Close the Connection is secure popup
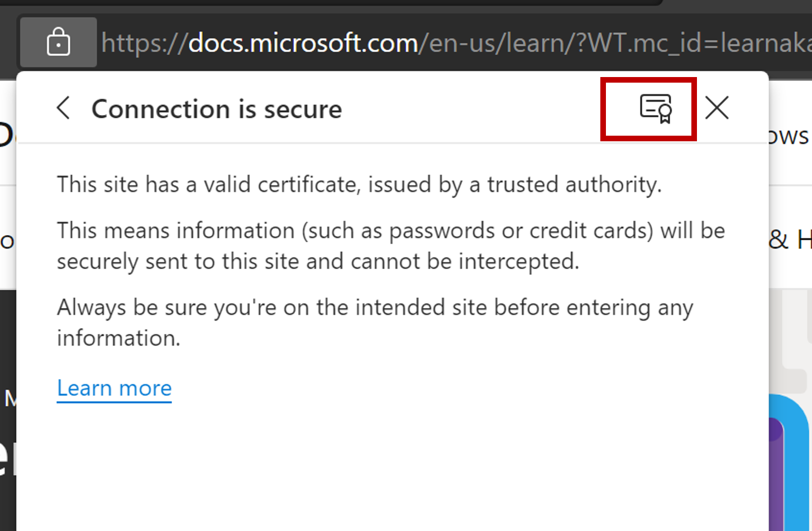This screenshot has height=531, width=812. [717, 108]
